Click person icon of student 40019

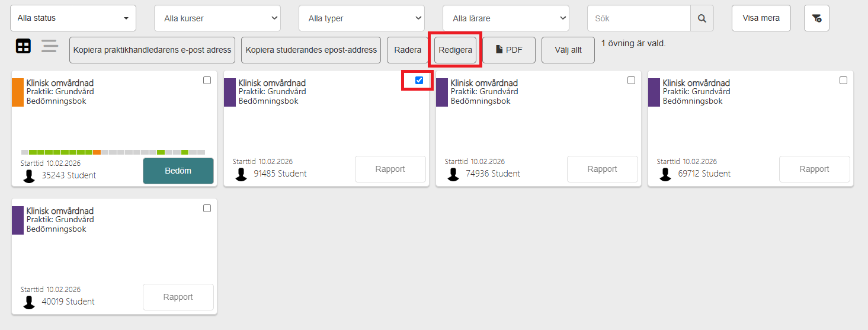coord(29,302)
